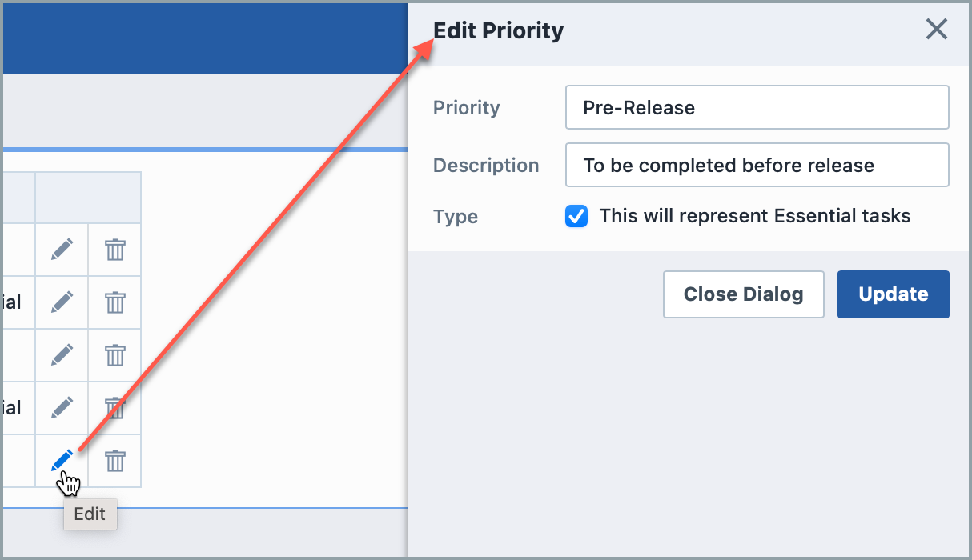The width and height of the screenshot is (972, 560).
Task: Click the Edit pencil icon in the first row
Action: pyautogui.click(x=62, y=250)
